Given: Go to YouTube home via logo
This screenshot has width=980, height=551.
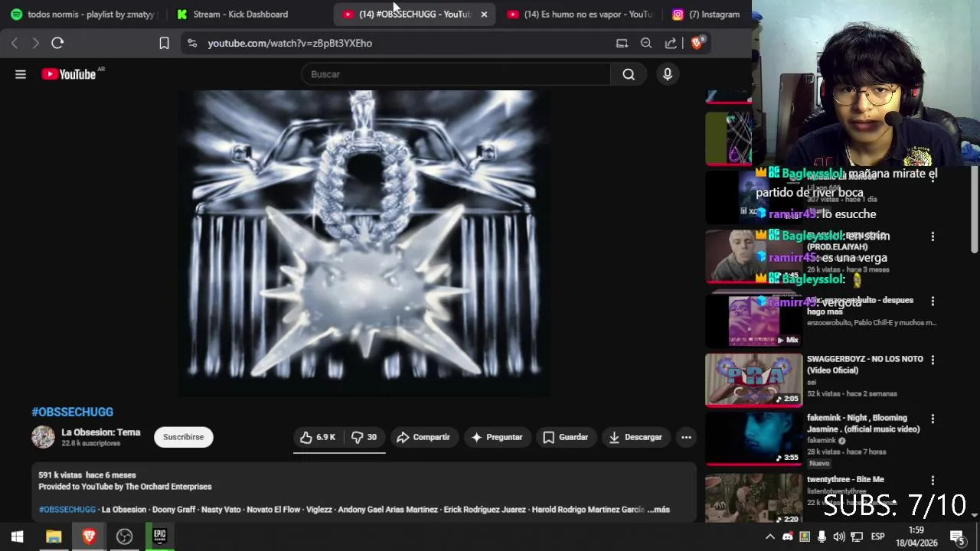Looking at the screenshot, I should click(x=69, y=74).
